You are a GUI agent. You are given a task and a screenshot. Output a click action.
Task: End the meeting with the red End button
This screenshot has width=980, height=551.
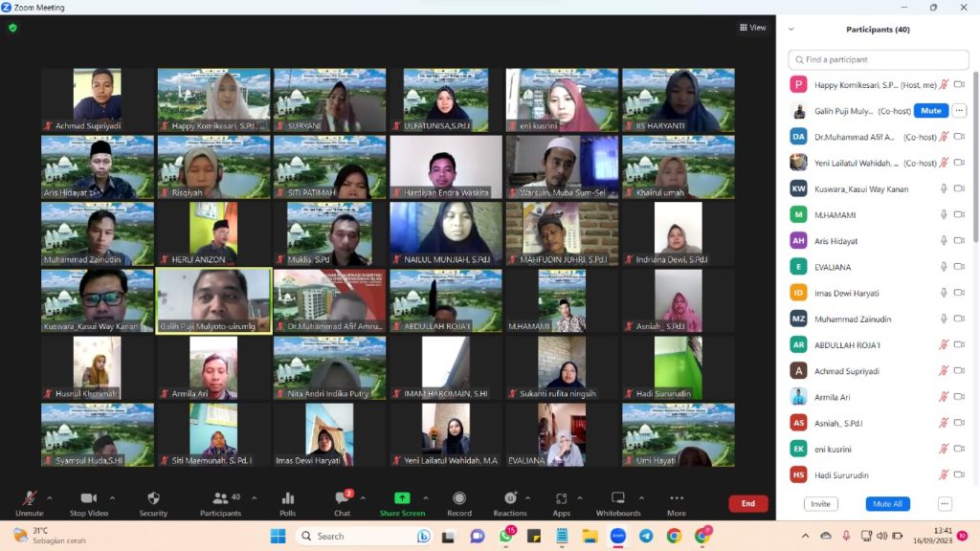[748, 503]
